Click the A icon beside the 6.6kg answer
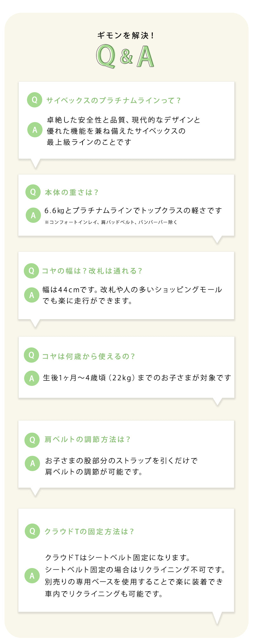The width and height of the screenshot is (254, 644). pyautogui.click(x=33, y=215)
